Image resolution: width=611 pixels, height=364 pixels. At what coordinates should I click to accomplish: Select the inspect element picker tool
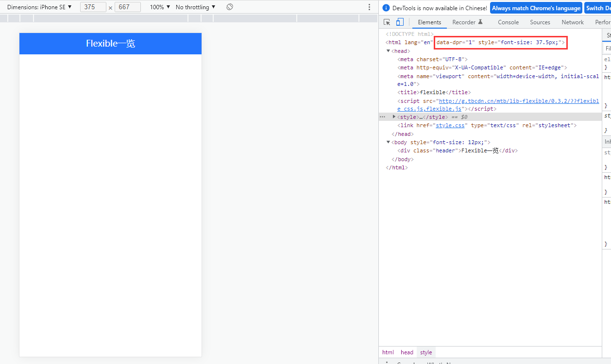[x=387, y=22]
